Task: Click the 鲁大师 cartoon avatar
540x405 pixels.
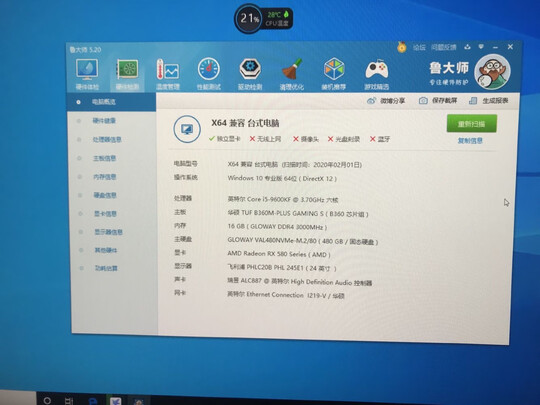Action: 492,72
